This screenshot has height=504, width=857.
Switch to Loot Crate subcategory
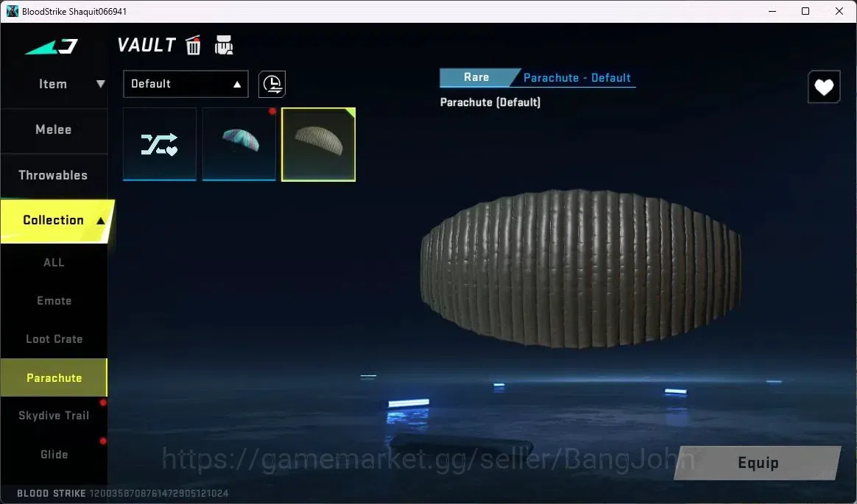[54, 339]
